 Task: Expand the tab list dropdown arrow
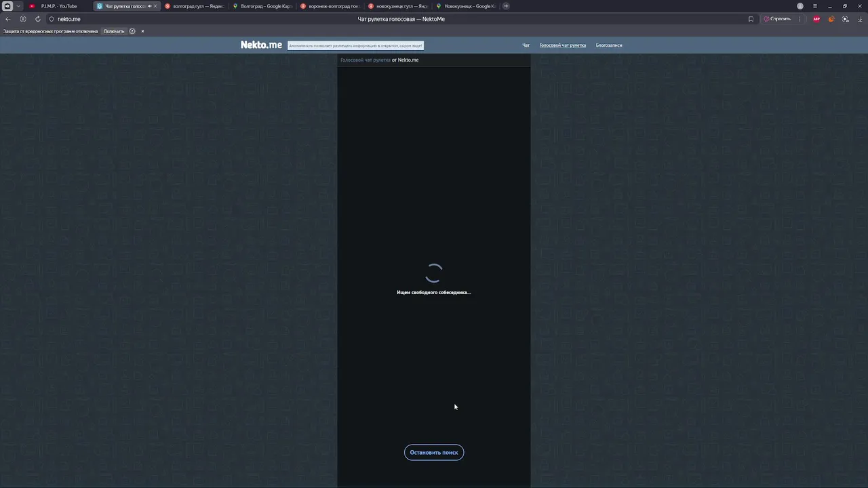[18, 6]
